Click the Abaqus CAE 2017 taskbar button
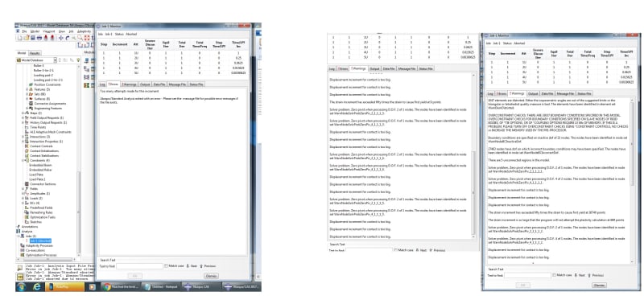The width and height of the screenshot is (644, 296). click(x=242, y=286)
